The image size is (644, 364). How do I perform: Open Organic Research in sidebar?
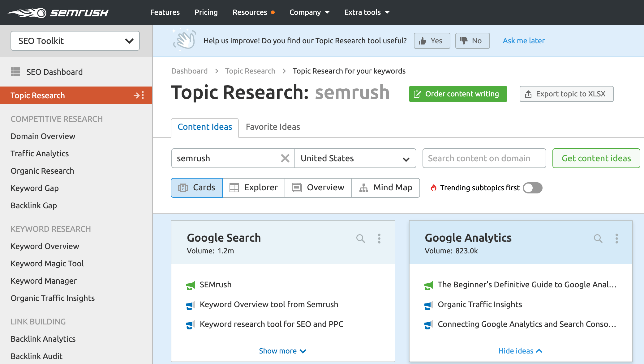pos(42,171)
